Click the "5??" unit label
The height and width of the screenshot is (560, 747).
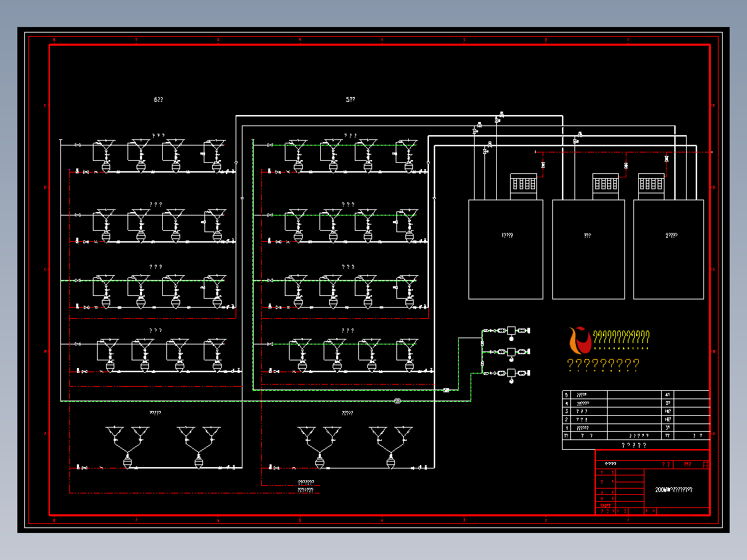pyautogui.click(x=351, y=100)
